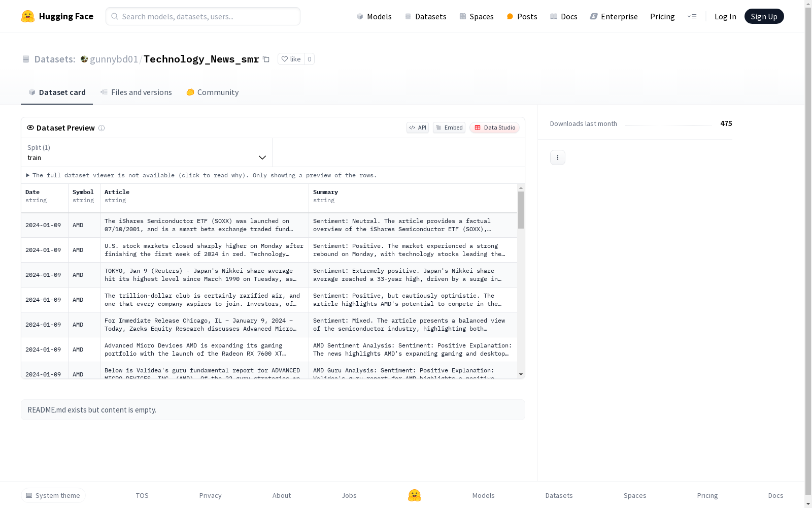Screen dimensions: 812x508
Task: Select the Sentiment: Neutral summary cell
Action: point(413,225)
